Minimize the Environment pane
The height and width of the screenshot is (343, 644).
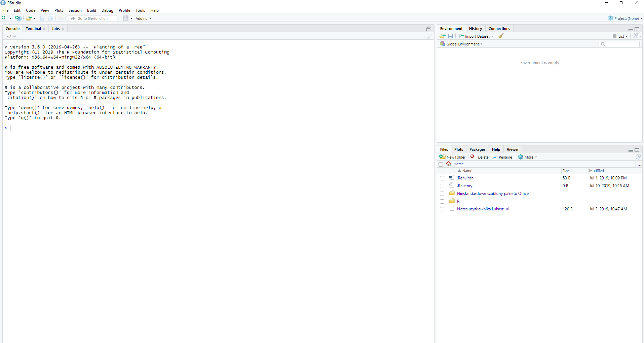pyautogui.click(x=631, y=29)
